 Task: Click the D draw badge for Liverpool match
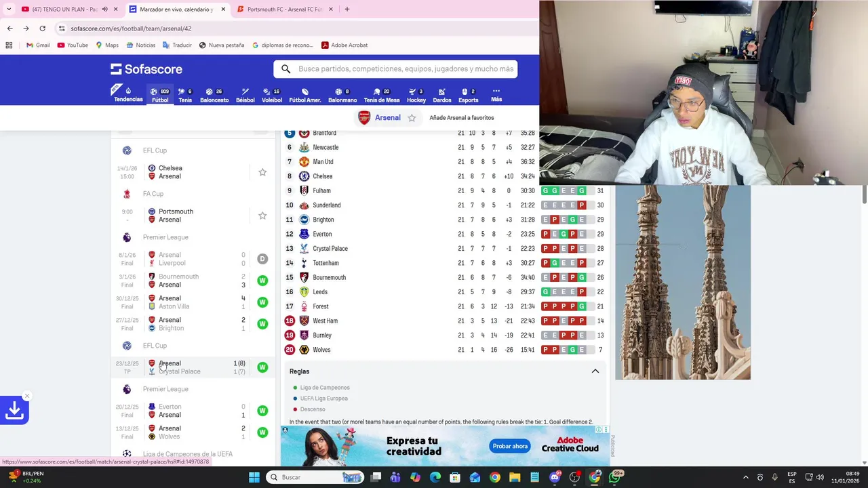click(x=262, y=259)
